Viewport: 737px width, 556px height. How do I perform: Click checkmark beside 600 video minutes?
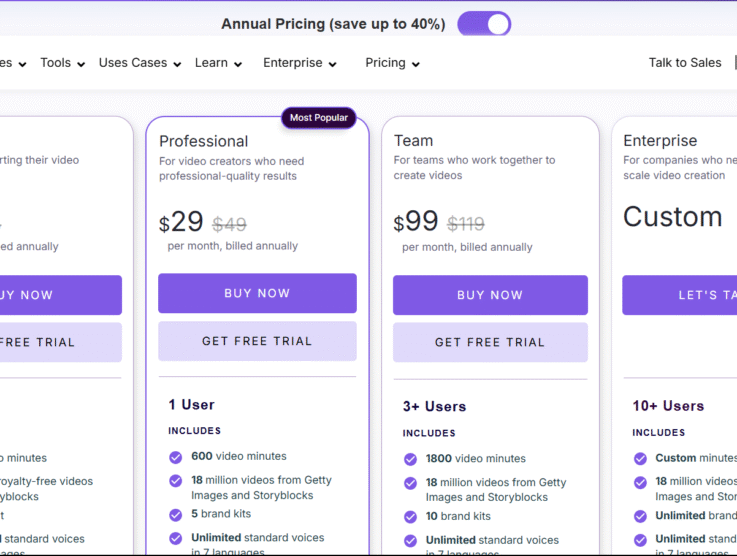[176, 457]
